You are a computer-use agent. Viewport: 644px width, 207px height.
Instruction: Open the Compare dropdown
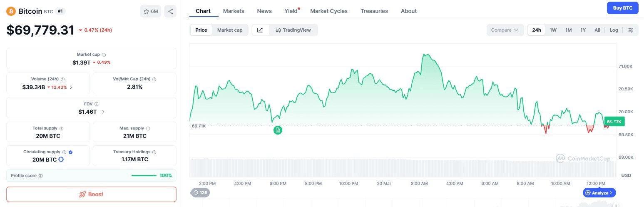pos(505,30)
